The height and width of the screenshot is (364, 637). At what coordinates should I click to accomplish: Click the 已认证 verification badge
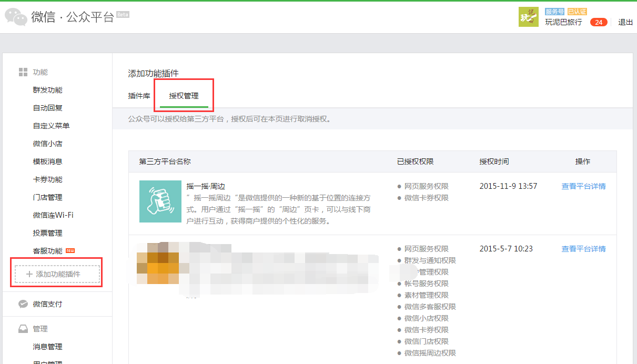click(x=577, y=11)
